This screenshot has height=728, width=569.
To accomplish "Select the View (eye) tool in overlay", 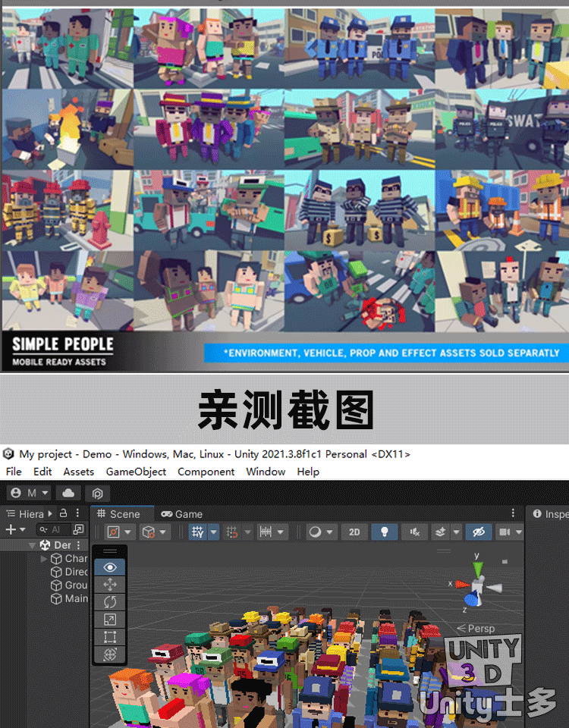I will coord(110,567).
